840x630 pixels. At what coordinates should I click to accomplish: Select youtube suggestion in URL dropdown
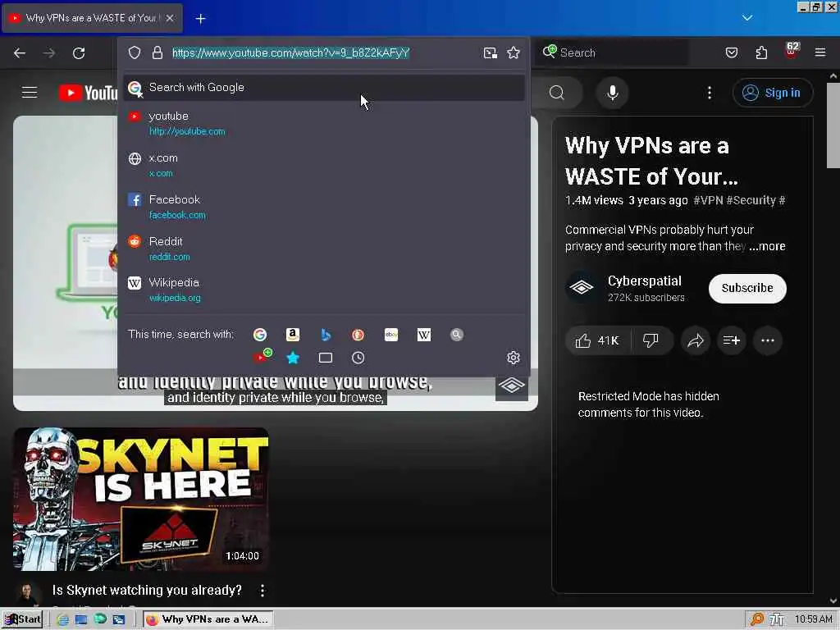point(323,123)
